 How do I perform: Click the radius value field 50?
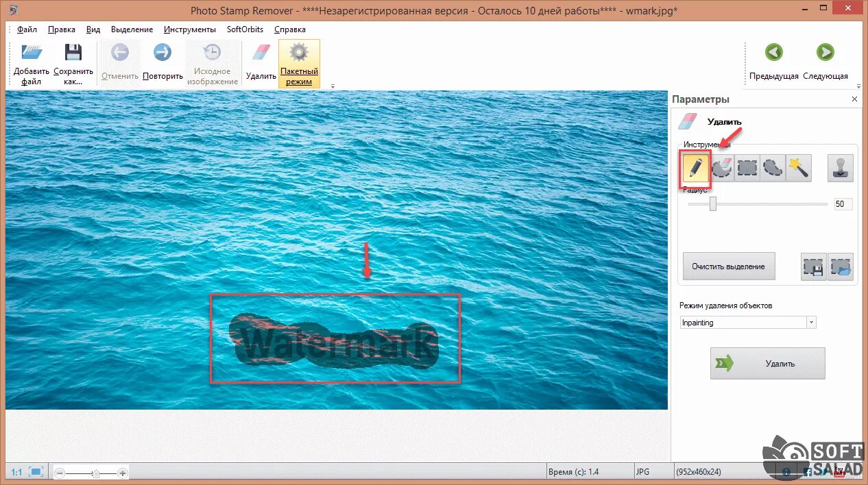(843, 203)
